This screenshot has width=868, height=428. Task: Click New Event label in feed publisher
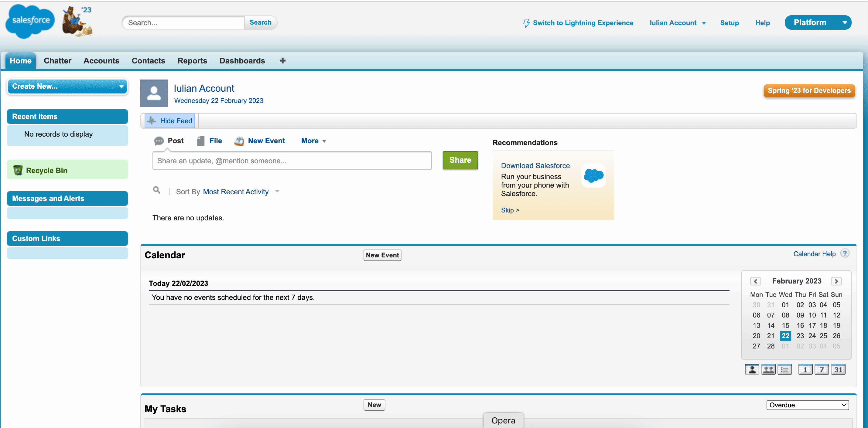click(x=266, y=141)
